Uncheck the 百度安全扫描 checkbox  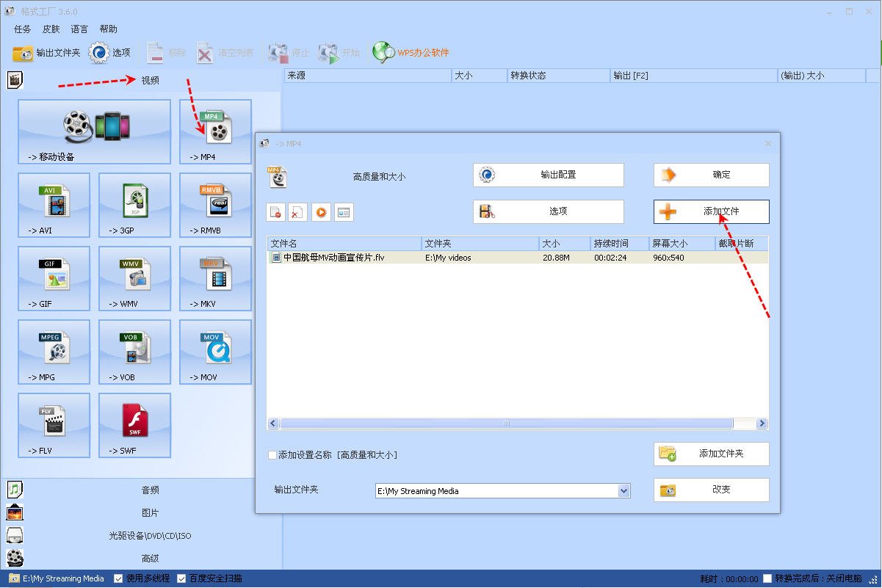(181, 578)
